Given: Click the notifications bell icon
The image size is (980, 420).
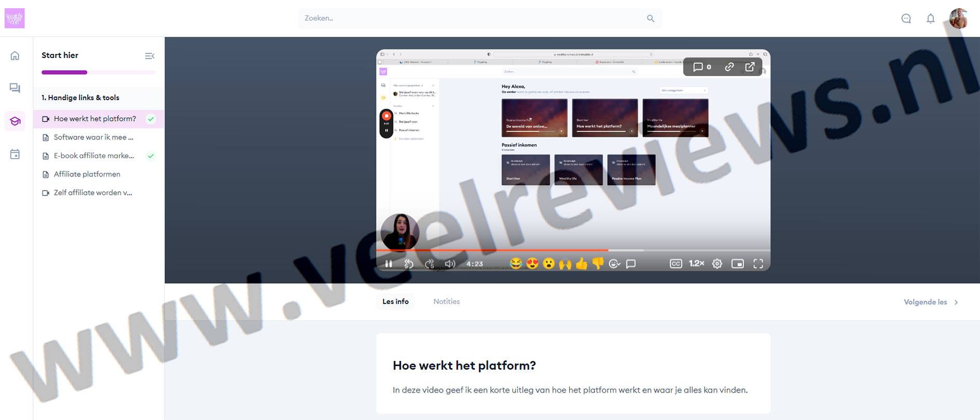Looking at the screenshot, I should pos(930,19).
